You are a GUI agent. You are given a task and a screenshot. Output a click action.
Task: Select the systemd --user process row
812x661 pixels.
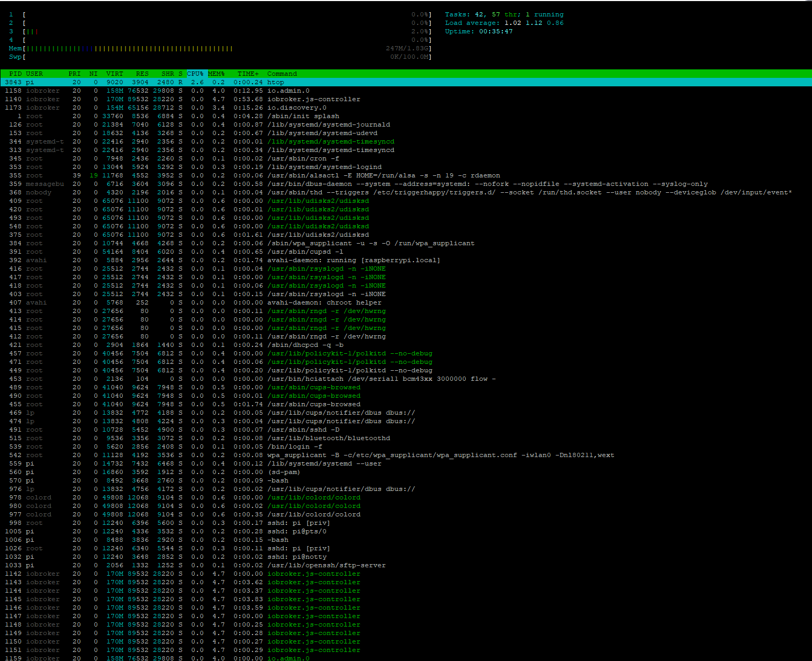(x=406, y=463)
